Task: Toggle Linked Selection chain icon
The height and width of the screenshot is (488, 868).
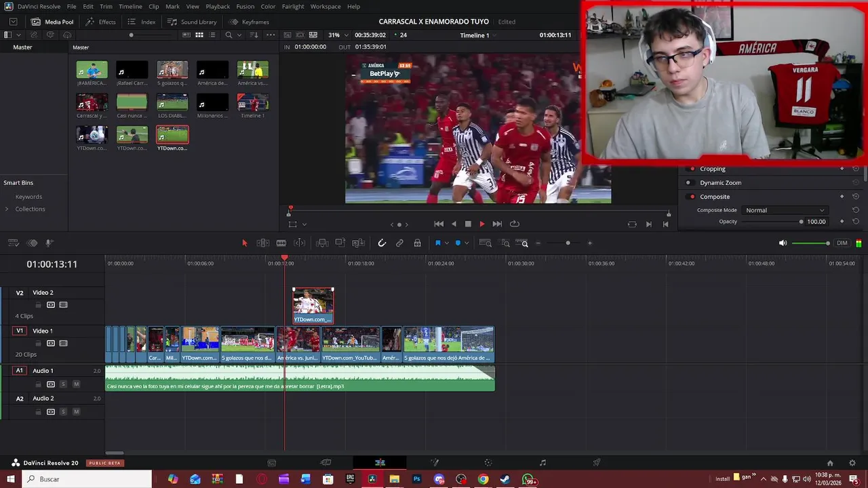Action: click(399, 243)
